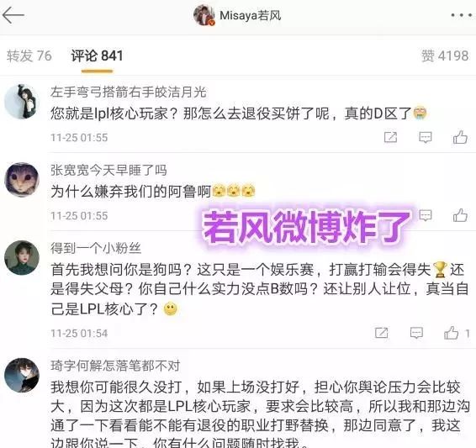Reply to the comment from 得到一个小粉丝
This screenshot has height=448, width=476.
[416, 333]
